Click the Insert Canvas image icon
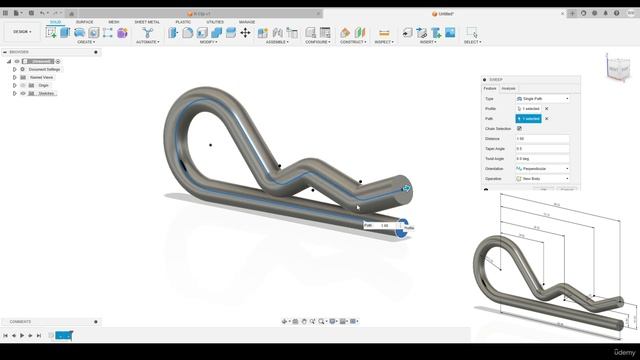Viewport: 640px width, 360px height. pyautogui.click(x=450, y=33)
